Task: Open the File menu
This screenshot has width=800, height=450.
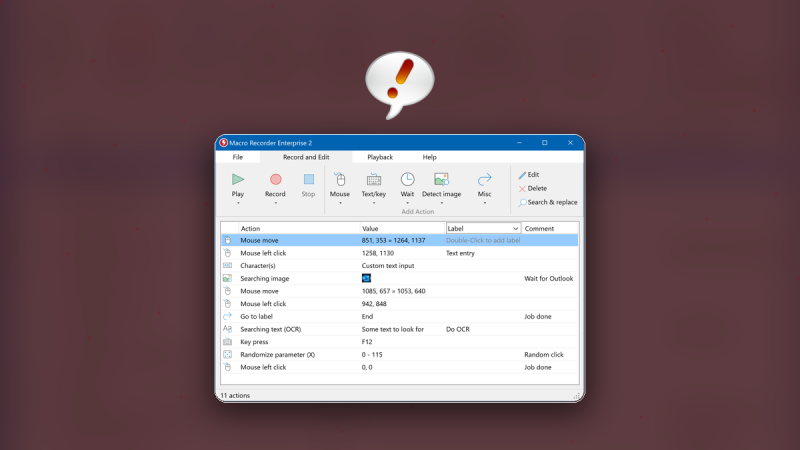Action: (238, 157)
